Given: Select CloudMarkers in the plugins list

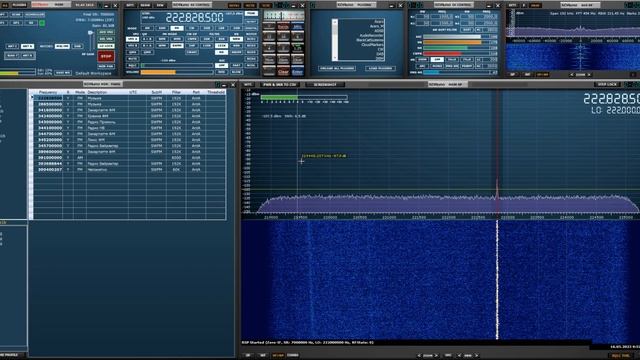Looking at the screenshot, I should coord(372,44).
